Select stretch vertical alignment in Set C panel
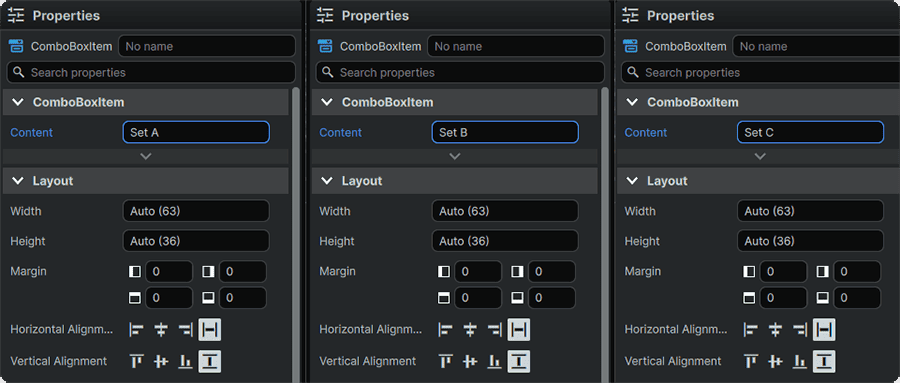900x383 pixels. point(824,361)
